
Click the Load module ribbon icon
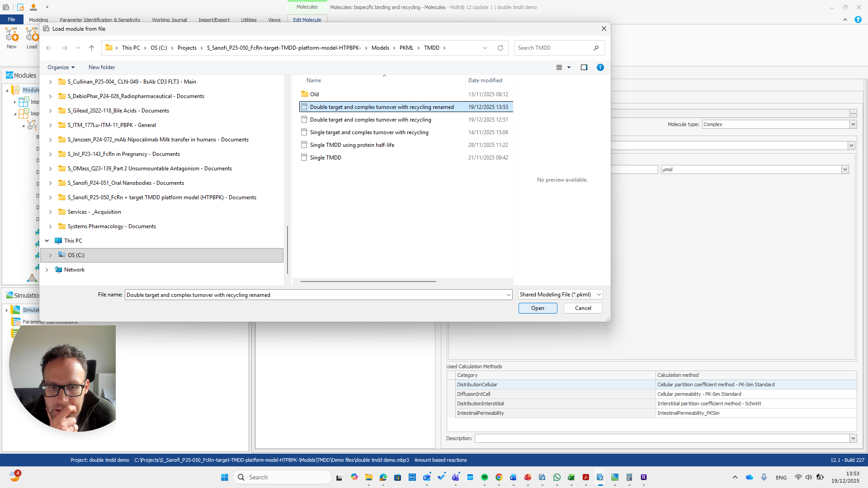click(32, 38)
